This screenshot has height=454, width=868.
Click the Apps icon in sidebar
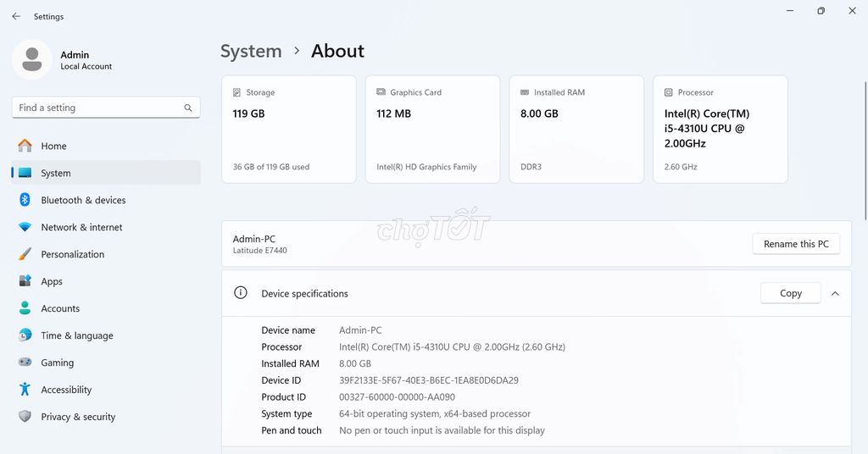coord(25,281)
